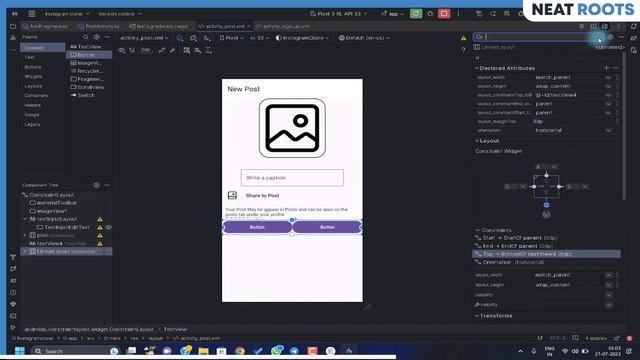Select the Text palette category

(x=29, y=57)
